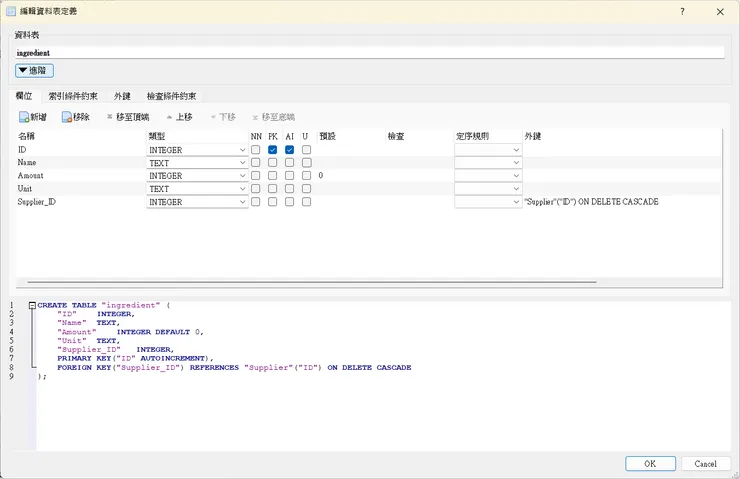Viewport: 740px width, 479px height.
Task: Enable PK checkbox for Name row
Action: [272, 162]
